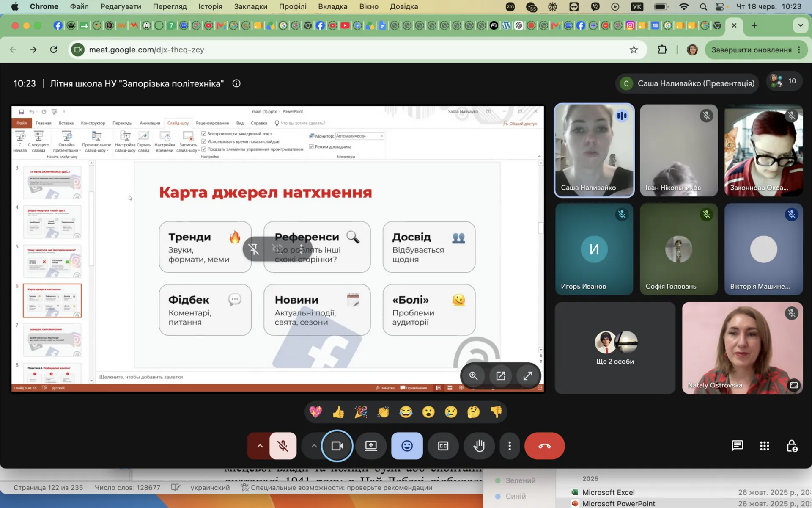Open the Файл menu in menu bar
The width and height of the screenshot is (812, 508).
click(79, 6)
